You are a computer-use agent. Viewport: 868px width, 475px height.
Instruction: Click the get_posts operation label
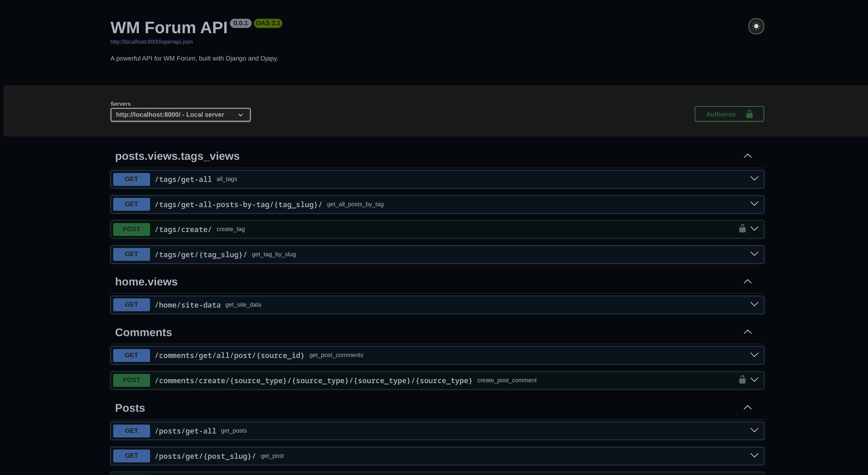234,431
